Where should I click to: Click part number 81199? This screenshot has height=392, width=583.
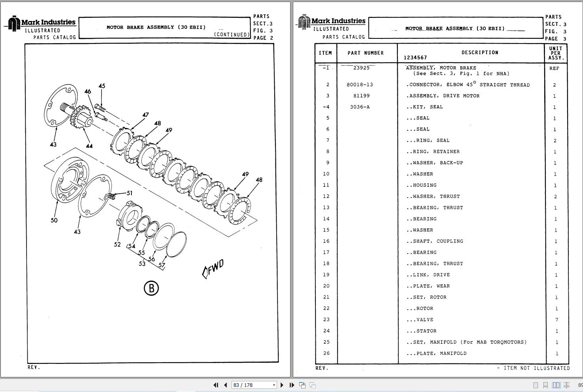point(361,95)
